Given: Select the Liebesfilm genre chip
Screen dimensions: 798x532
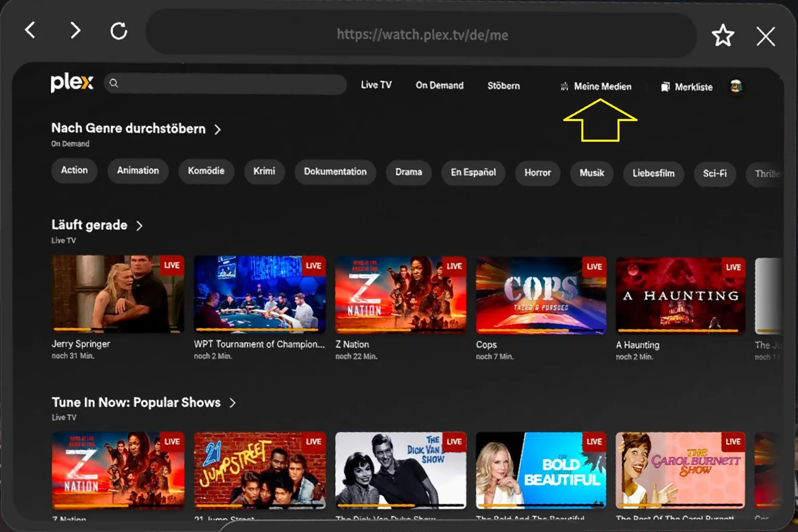Looking at the screenshot, I should pos(653,174).
